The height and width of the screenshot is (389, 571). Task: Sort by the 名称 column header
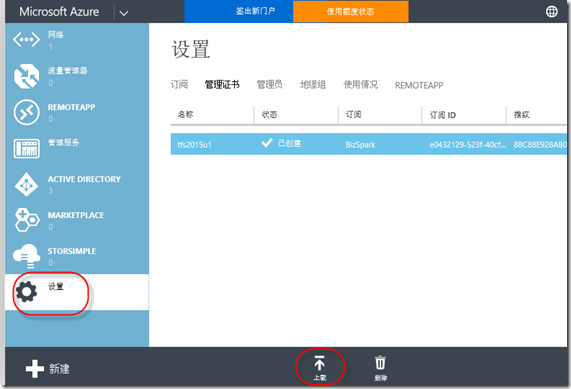point(185,115)
